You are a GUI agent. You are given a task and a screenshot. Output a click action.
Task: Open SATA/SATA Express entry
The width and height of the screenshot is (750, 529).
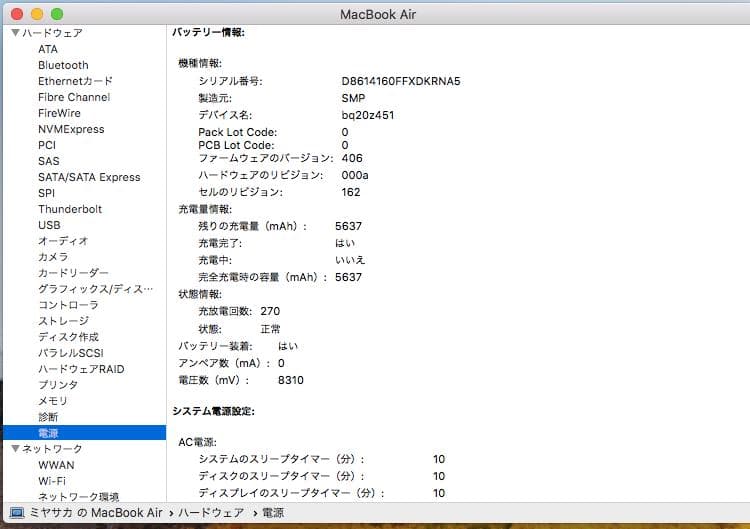(x=89, y=177)
